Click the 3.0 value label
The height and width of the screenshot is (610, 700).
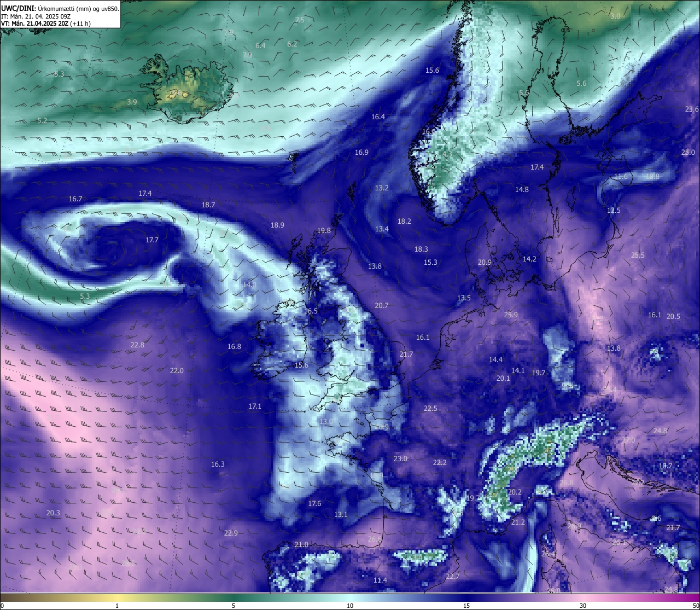pos(615,16)
